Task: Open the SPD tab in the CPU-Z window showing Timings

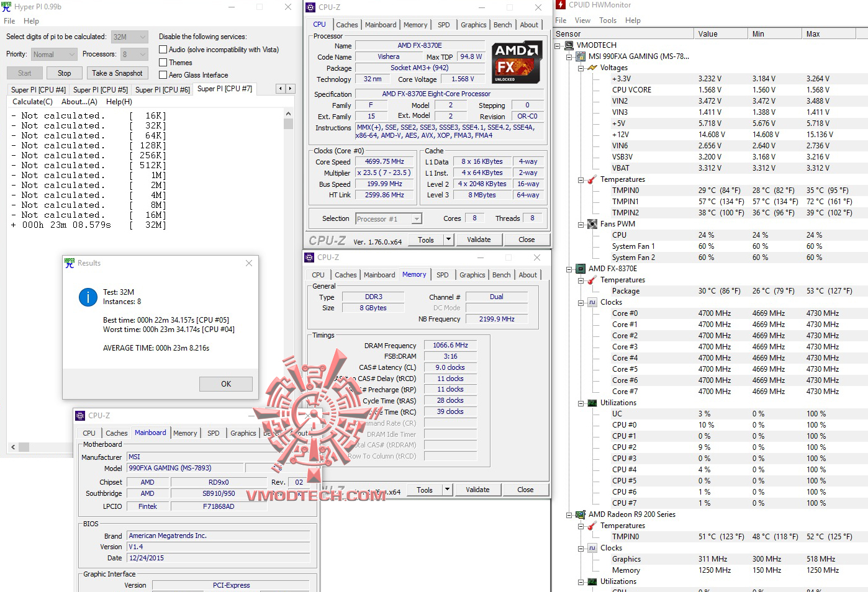Action: click(x=442, y=275)
